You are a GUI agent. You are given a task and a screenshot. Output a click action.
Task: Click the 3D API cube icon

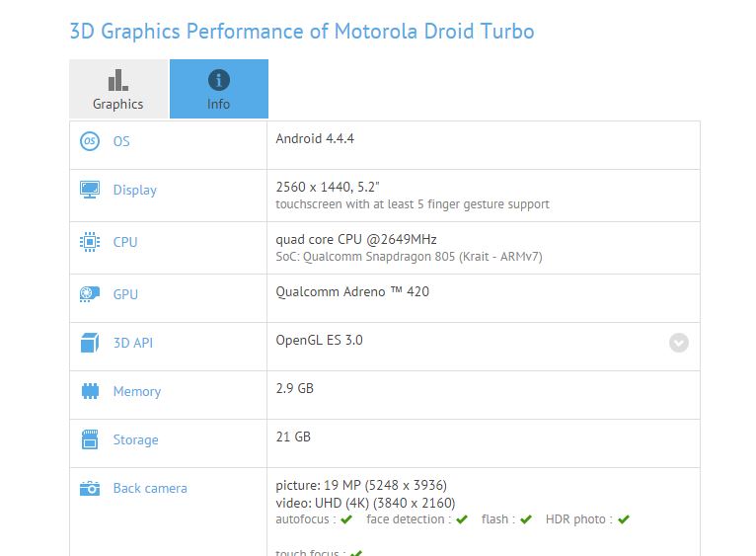coord(90,343)
